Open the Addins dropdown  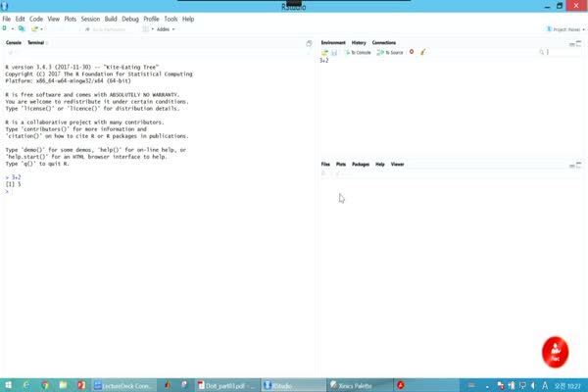(164, 29)
